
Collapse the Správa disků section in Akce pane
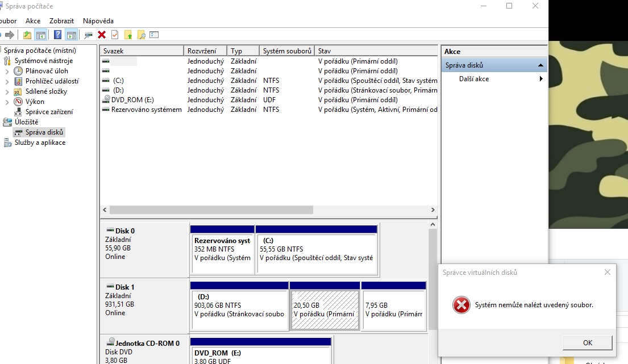[x=540, y=65]
